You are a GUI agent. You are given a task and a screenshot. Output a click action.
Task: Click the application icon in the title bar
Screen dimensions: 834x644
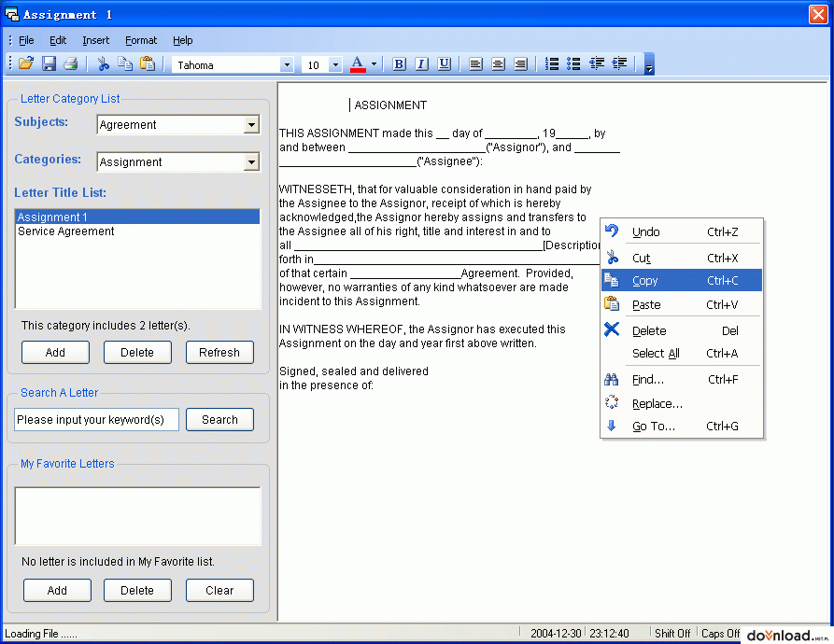pos(12,14)
